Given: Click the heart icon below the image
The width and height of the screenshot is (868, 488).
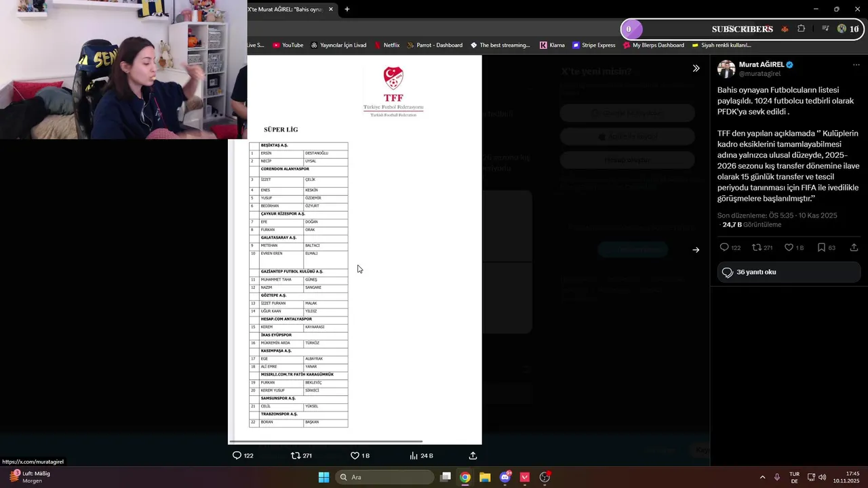Looking at the screenshot, I should click(x=355, y=455).
